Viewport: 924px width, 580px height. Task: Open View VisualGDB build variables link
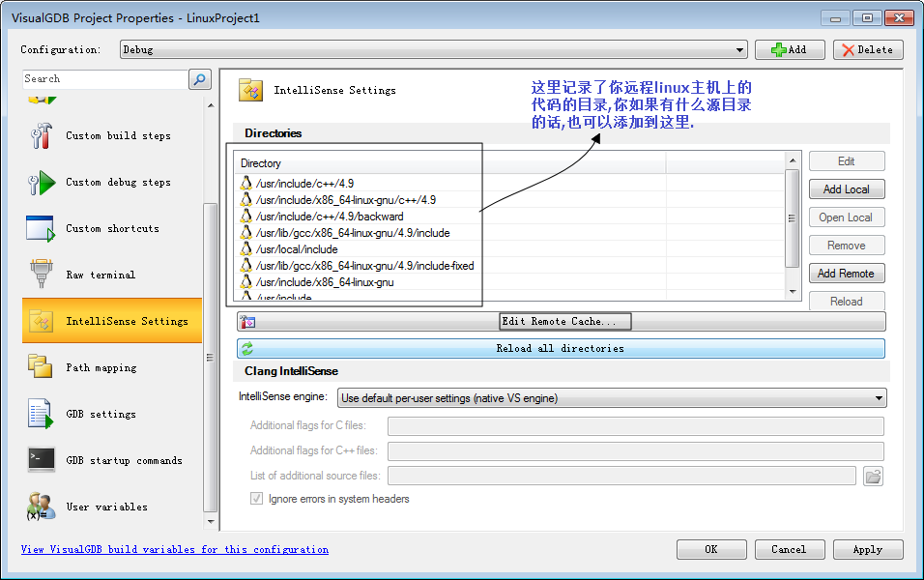click(174, 549)
